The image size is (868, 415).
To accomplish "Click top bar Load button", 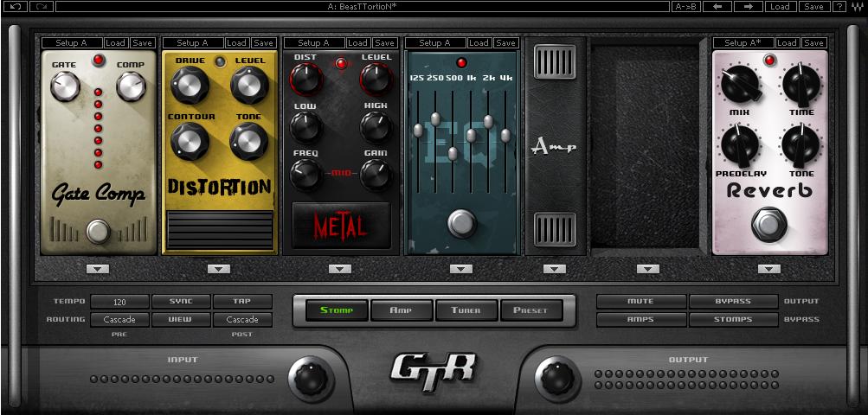I will [780, 7].
